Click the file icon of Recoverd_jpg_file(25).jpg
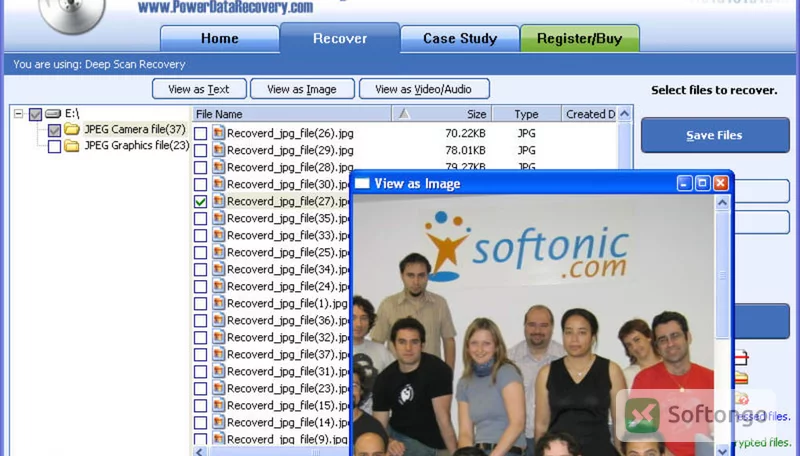The image size is (800, 456). [x=218, y=252]
